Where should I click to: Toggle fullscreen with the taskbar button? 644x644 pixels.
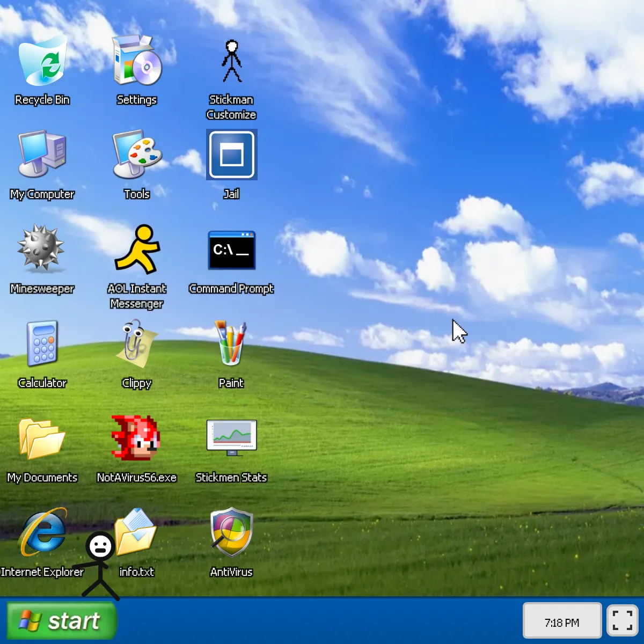[622, 620]
